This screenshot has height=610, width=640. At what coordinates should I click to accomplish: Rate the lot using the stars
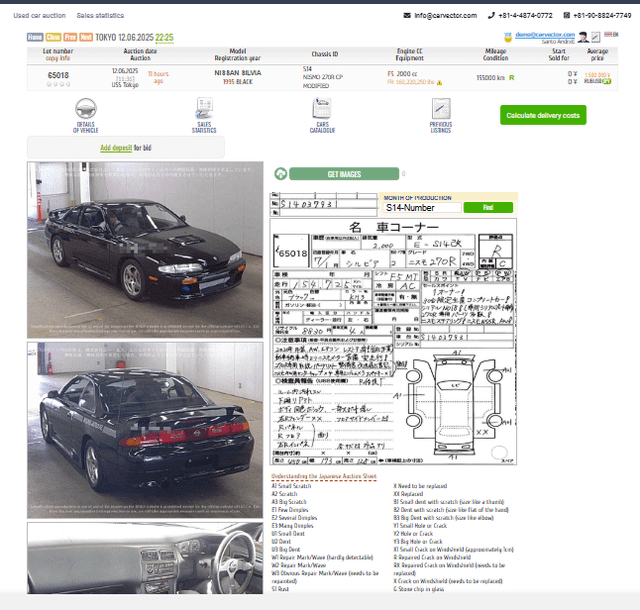[x=58, y=84]
